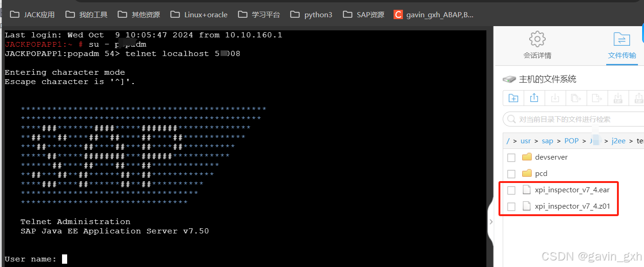Screen dimensions: 644x267
Task: Navigate to 'usr' breadcrumb folder
Action: pos(526,141)
